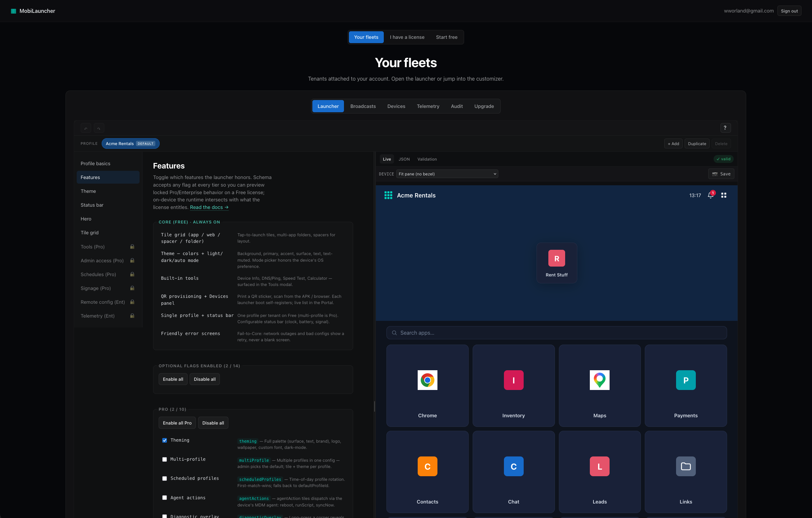Viewport: 812px width, 518px height.
Task: Open Theme section in the sidebar
Action: point(108,191)
